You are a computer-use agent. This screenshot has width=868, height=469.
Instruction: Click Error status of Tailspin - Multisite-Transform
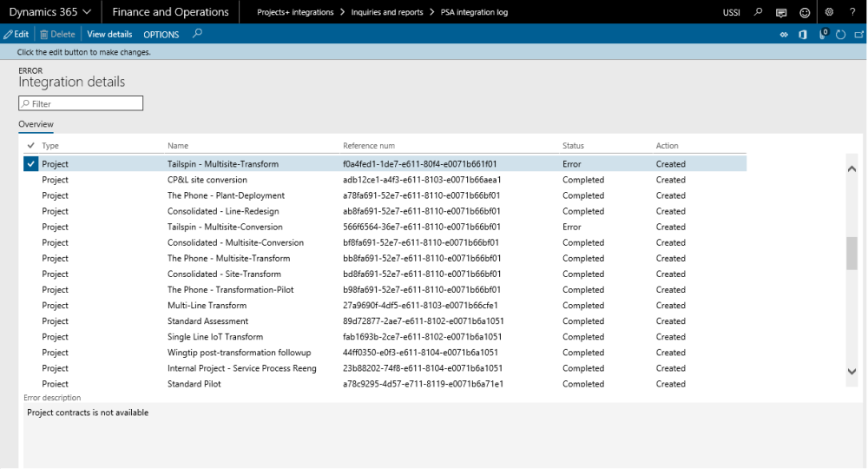tap(572, 164)
